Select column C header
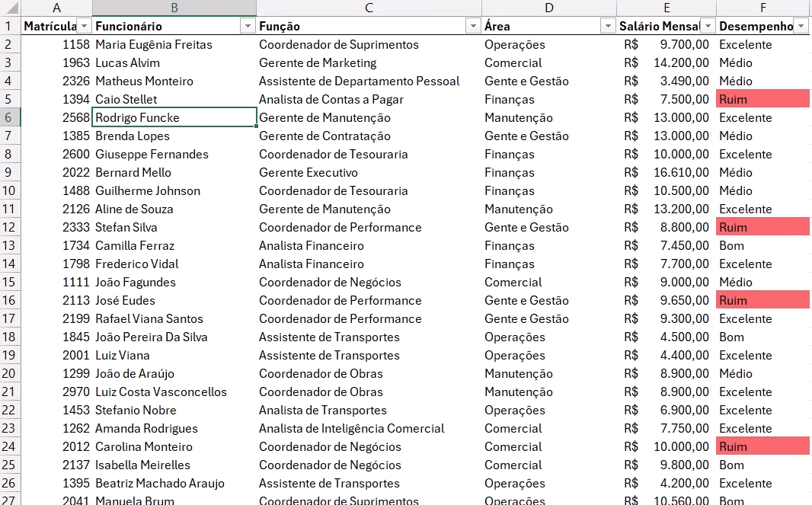The image size is (812, 505). click(x=369, y=8)
